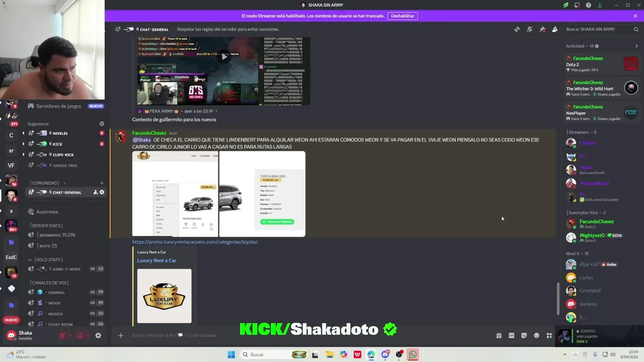Open the JUEGOS-FREE channel

point(65,165)
